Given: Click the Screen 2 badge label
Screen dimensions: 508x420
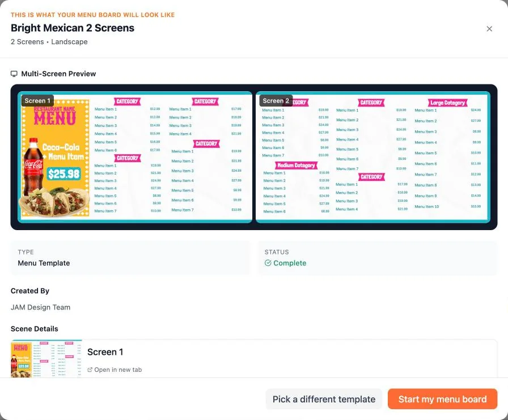Looking at the screenshot, I should 276,101.
